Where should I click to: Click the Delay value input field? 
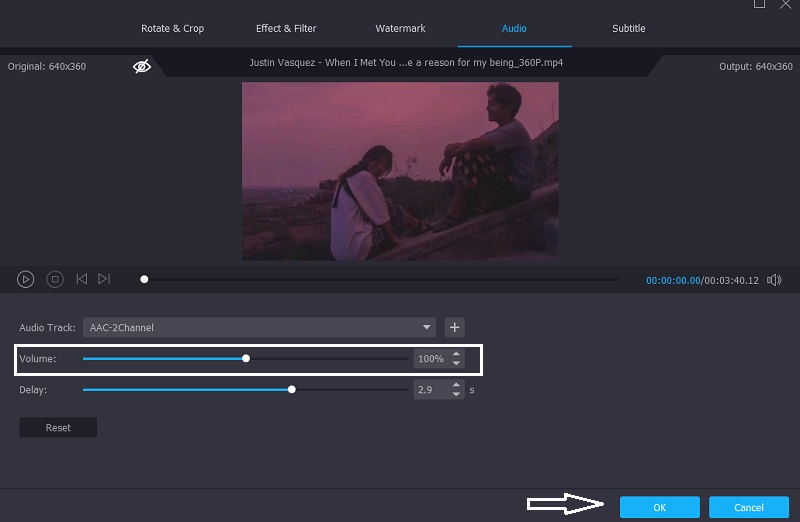tap(431, 390)
